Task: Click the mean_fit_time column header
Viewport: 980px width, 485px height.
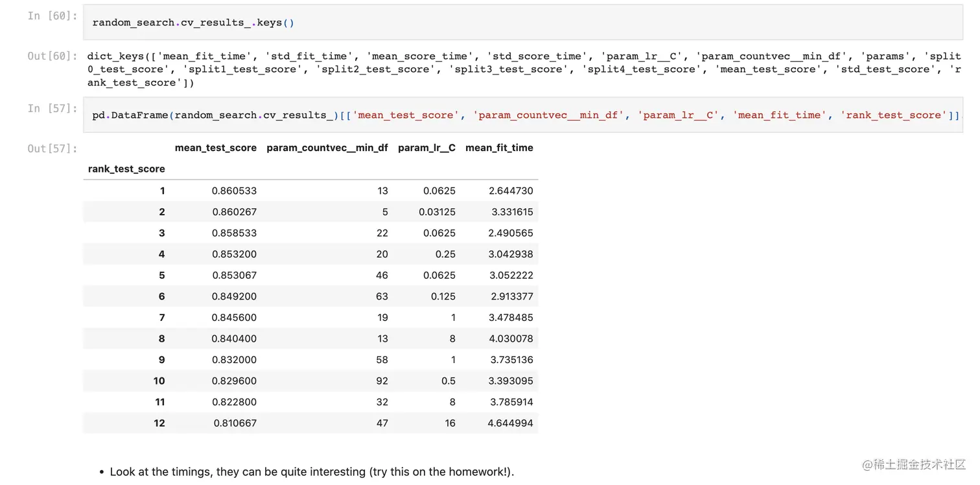Action: coord(499,148)
